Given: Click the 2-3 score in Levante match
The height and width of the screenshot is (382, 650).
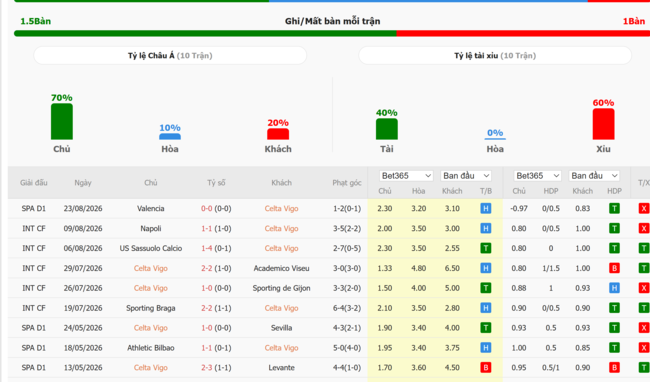Looking at the screenshot, I should [x=206, y=367].
